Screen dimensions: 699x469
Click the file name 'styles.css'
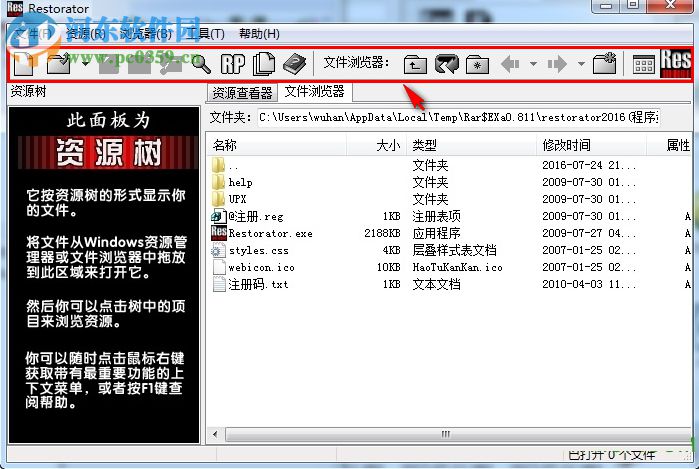point(259,251)
